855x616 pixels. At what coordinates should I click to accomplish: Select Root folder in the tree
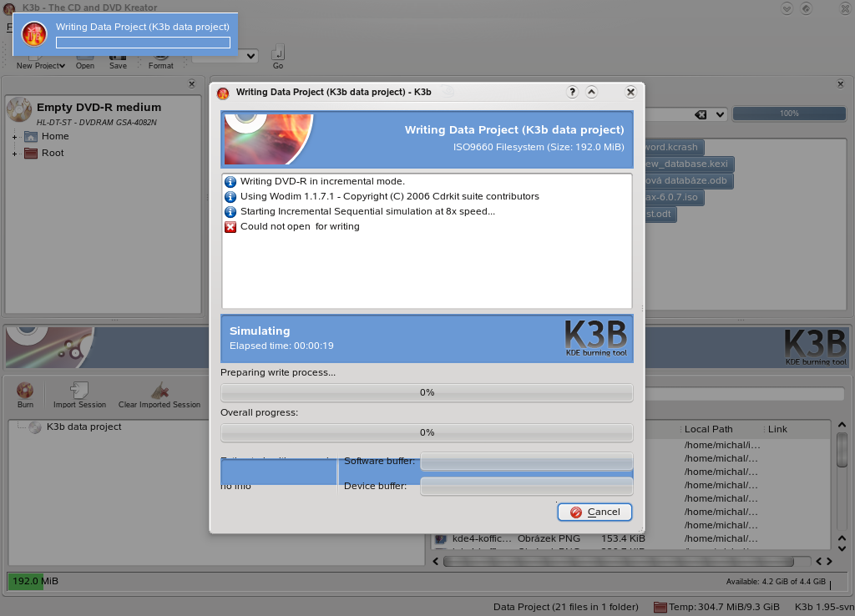[44, 154]
